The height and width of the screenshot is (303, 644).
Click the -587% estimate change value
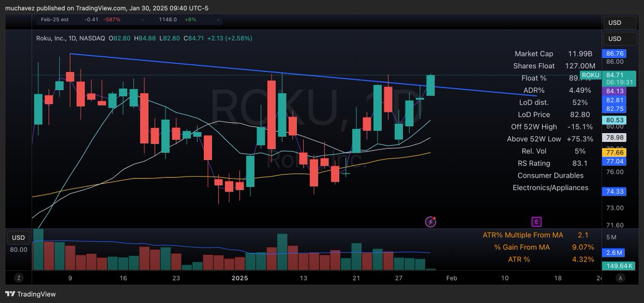point(113,19)
